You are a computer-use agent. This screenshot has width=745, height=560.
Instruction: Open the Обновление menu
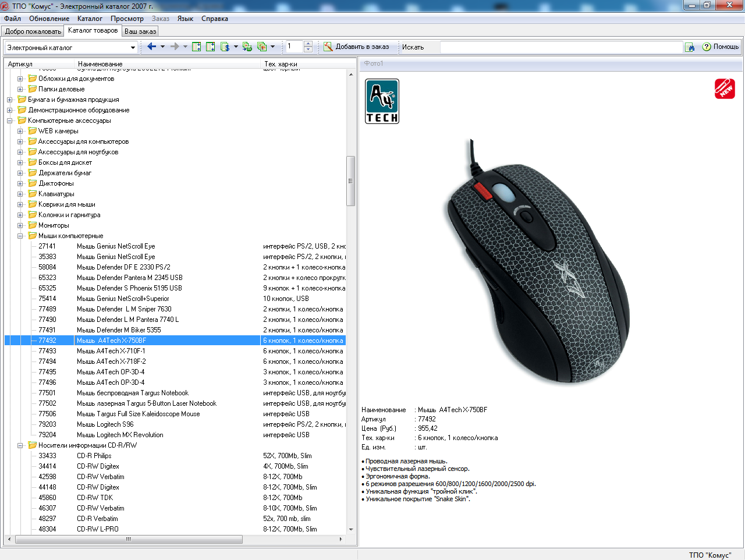click(x=49, y=19)
